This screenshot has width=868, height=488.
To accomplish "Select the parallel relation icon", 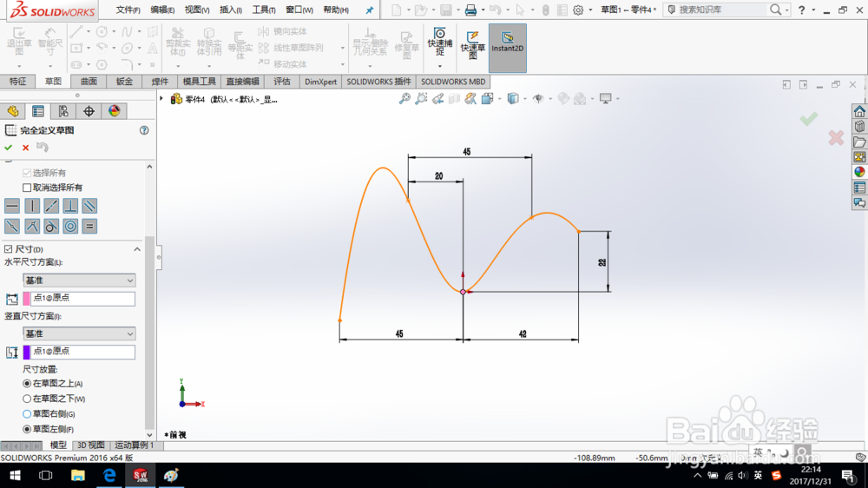I will click(89, 206).
